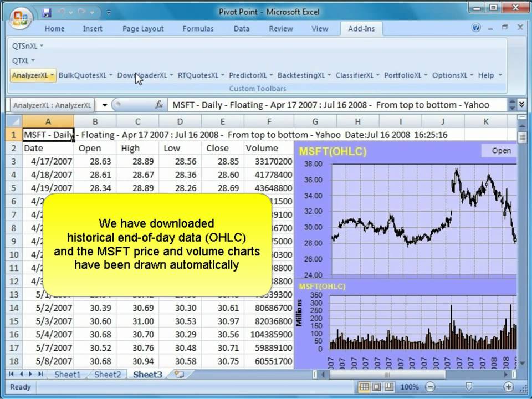The image size is (532, 399).
Task: Open the PortfolioXL dropdown menu
Action: pos(406,75)
